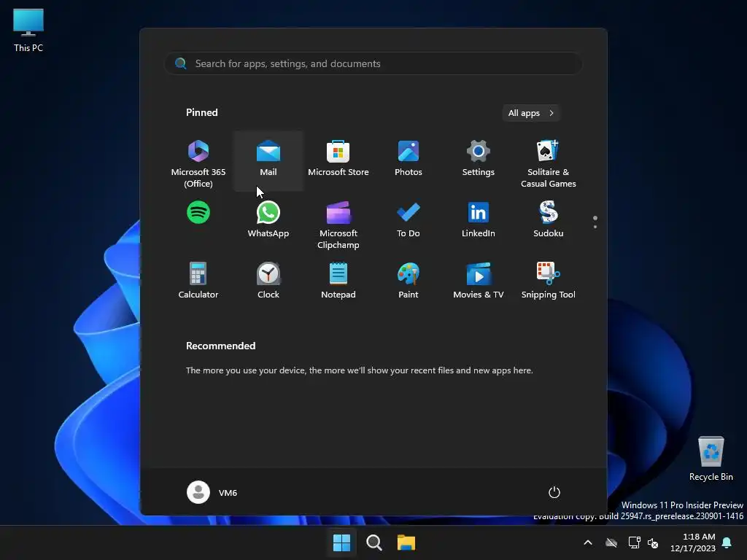
Task: Open the Spotify pinned icon
Action: (x=198, y=212)
